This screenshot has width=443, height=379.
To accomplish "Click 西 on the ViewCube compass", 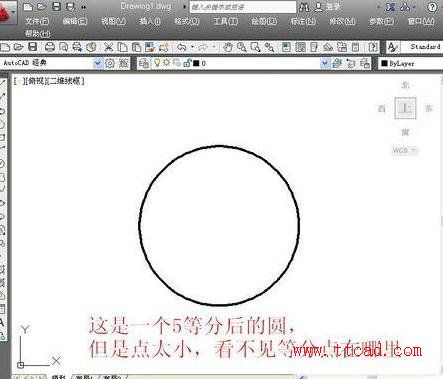I will click(x=382, y=108).
